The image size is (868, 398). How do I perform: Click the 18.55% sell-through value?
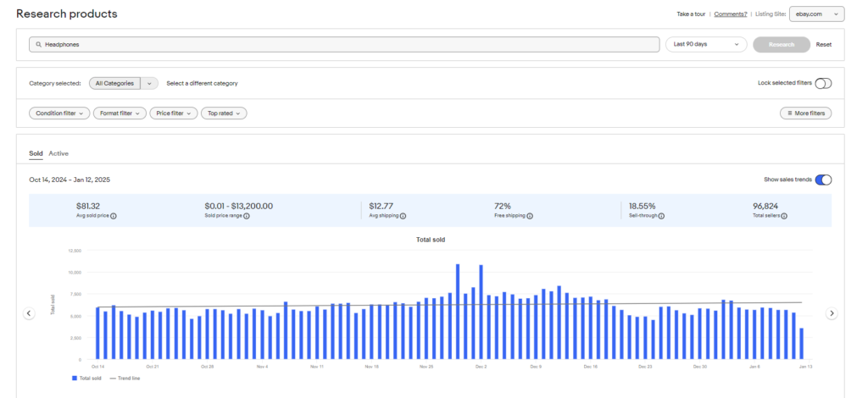pyautogui.click(x=643, y=206)
